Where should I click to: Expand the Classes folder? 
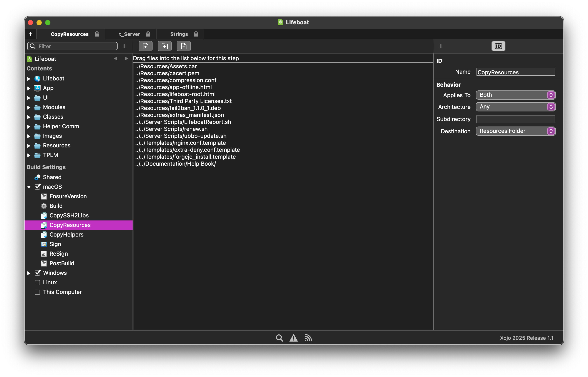[x=29, y=117]
